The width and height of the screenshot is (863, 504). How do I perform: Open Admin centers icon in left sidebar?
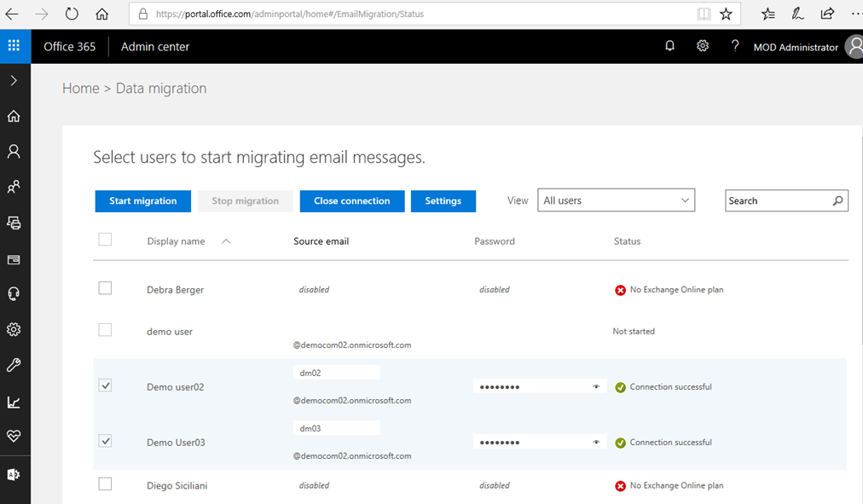(14, 474)
